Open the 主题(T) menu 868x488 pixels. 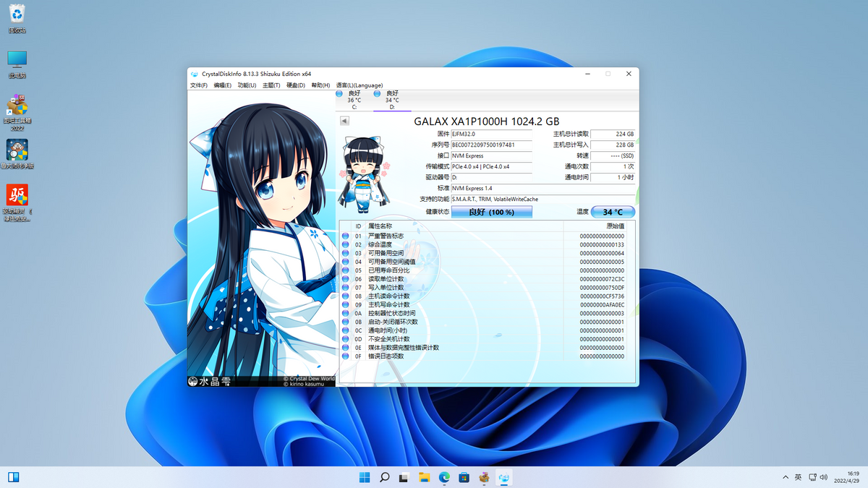[271, 85]
